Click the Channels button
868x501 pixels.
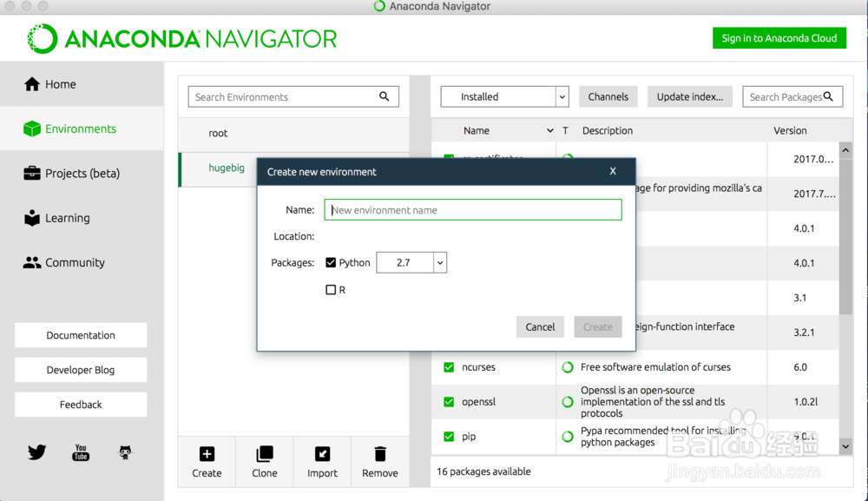point(608,96)
